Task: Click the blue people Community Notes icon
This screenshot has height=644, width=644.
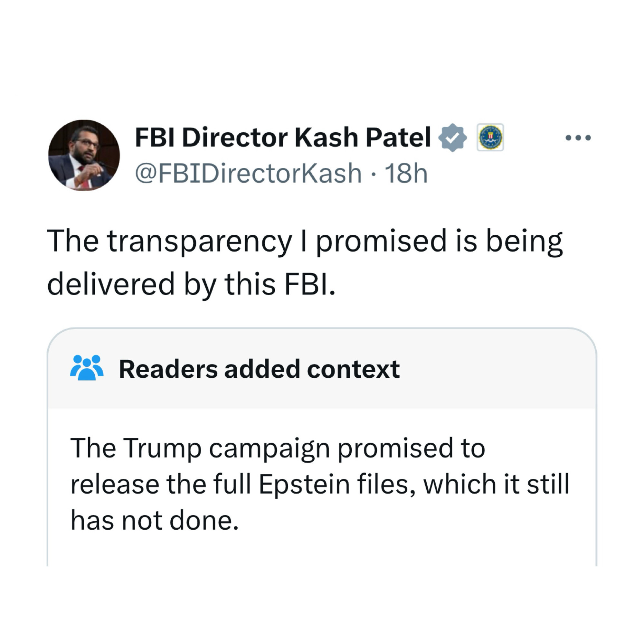Action: 87,368
